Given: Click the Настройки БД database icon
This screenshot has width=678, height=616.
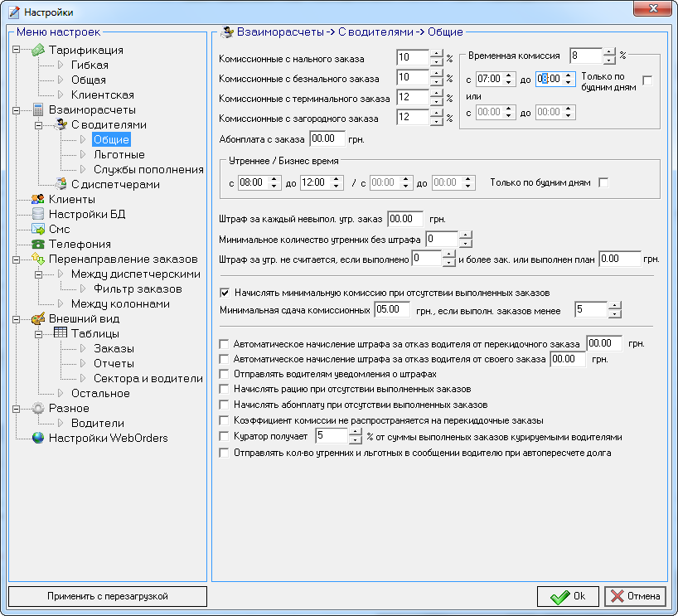Looking at the screenshot, I should pyautogui.click(x=38, y=214).
